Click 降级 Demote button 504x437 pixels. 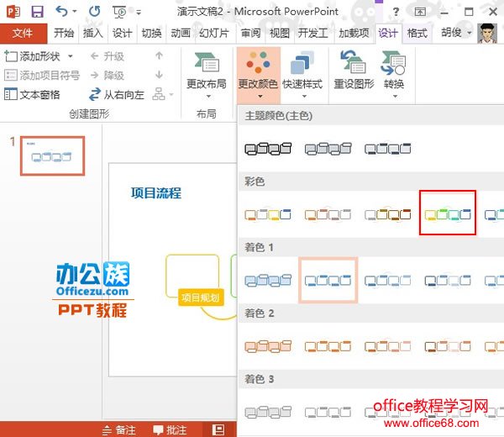pos(107,76)
